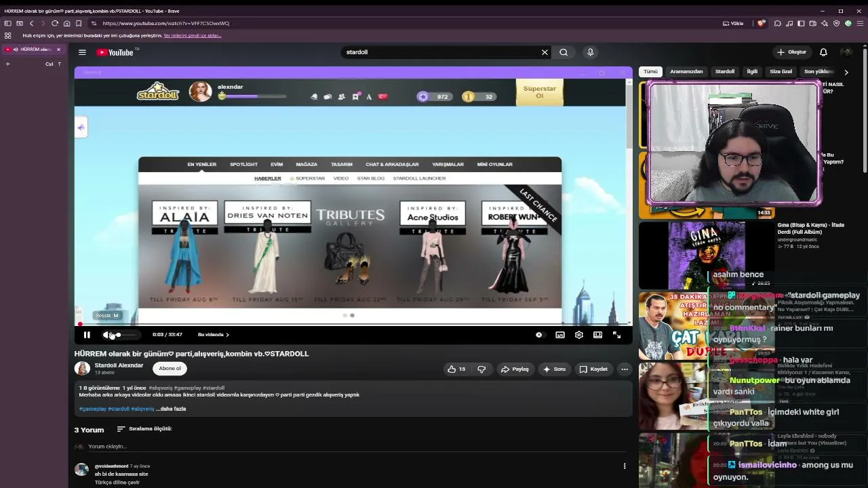The image size is (868, 488).
Task: Like the video with thumbs up
Action: coord(456,369)
